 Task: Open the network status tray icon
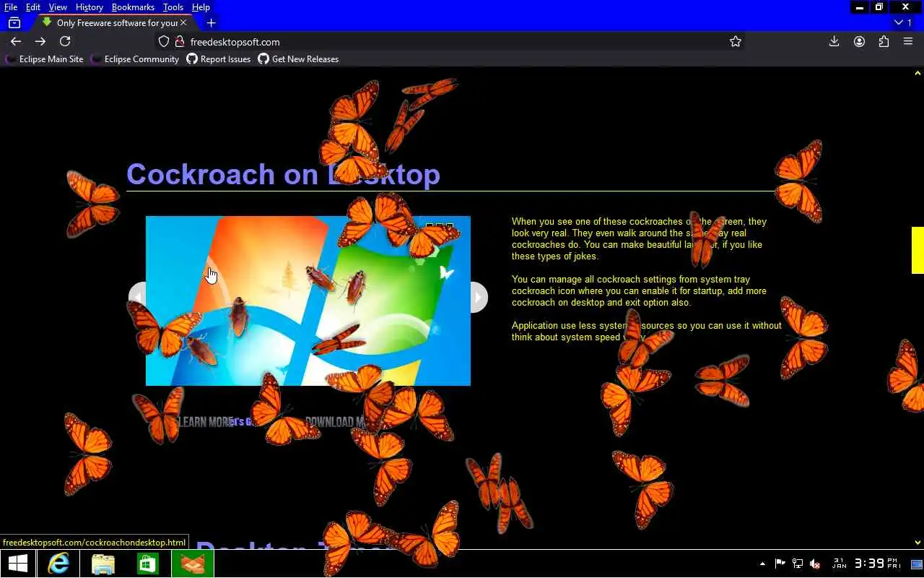point(798,564)
